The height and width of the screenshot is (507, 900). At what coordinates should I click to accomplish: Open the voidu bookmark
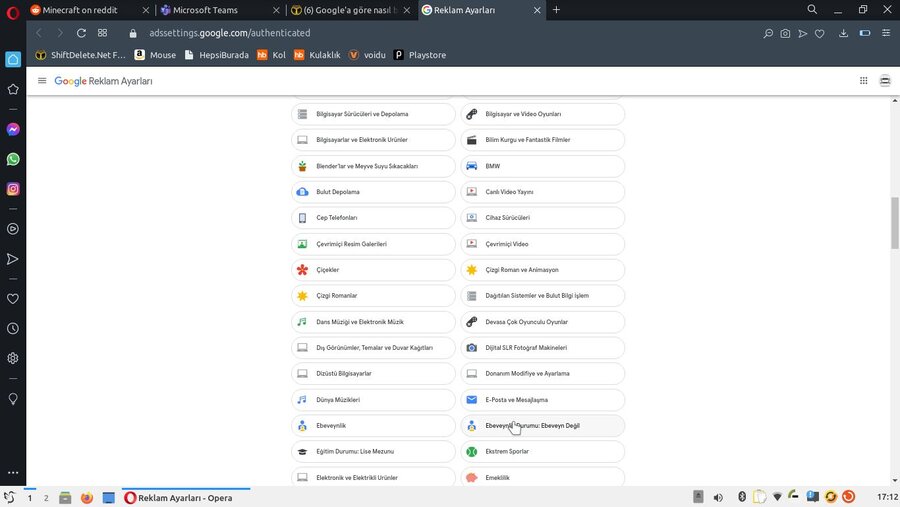367,55
